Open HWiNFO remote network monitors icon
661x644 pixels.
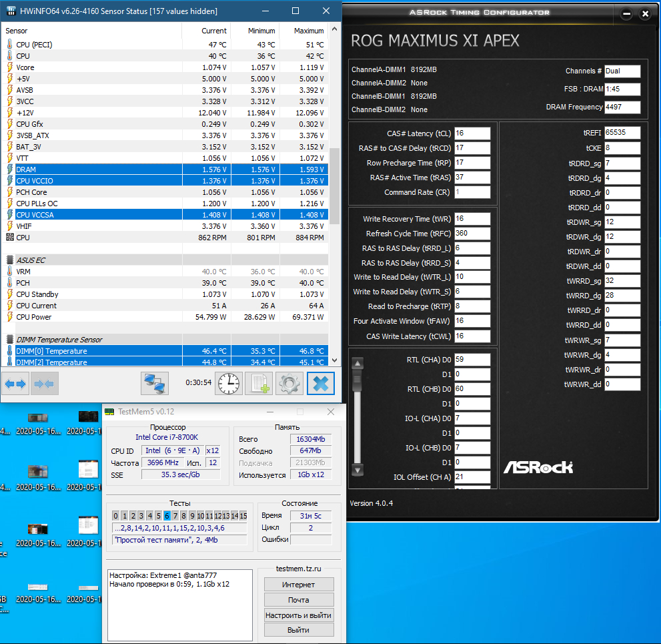155,384
